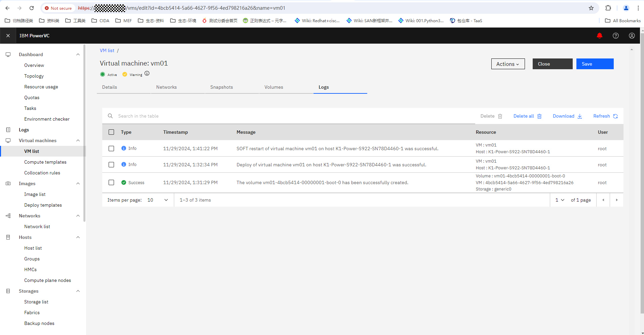Open browser extensions puzzle icon
The height and width of the screenshot is (335, 644).
pyautogui.click(x=608, y=8)
